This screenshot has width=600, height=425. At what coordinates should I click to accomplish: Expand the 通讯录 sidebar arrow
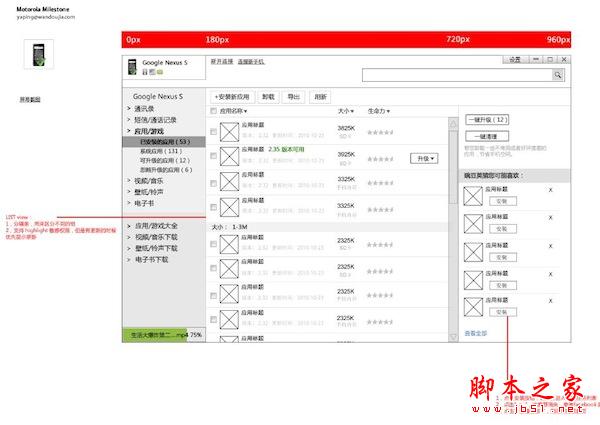click(x=129, y=109)
